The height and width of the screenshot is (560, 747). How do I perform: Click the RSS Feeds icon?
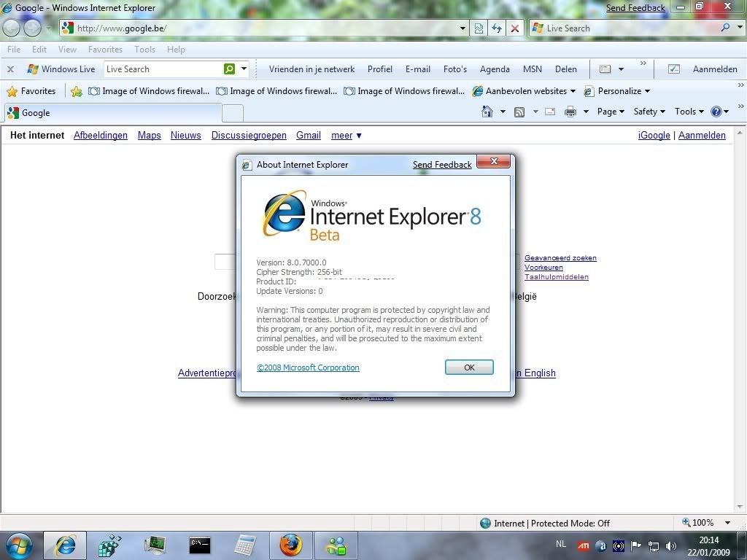(x=519, y=112)
